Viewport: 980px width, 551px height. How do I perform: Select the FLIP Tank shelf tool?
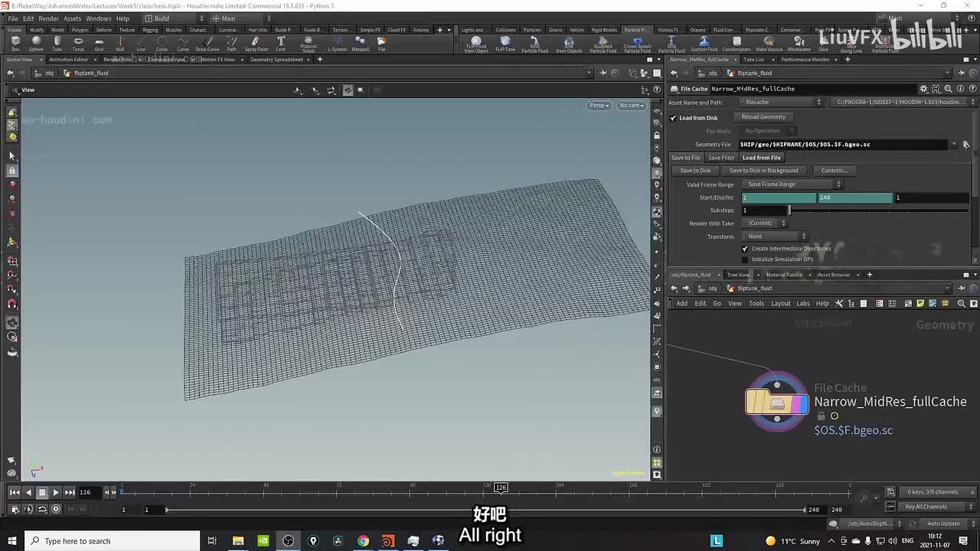pos(505,44)
